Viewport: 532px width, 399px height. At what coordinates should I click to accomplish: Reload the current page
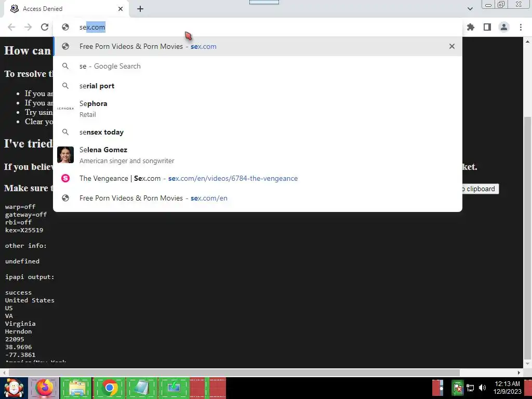[x=45, y=27]
